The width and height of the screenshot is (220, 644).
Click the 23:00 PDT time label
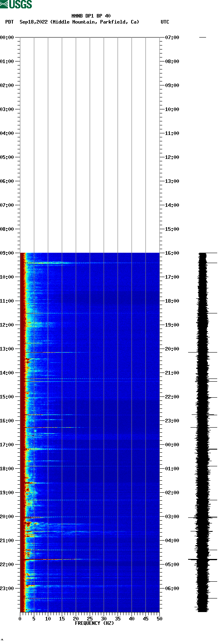7,589
